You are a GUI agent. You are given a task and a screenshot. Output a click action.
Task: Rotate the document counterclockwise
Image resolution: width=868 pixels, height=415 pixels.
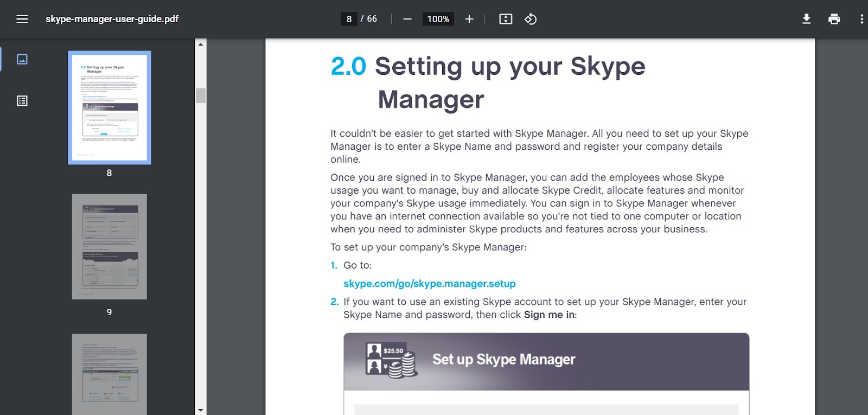pos(531,19)
